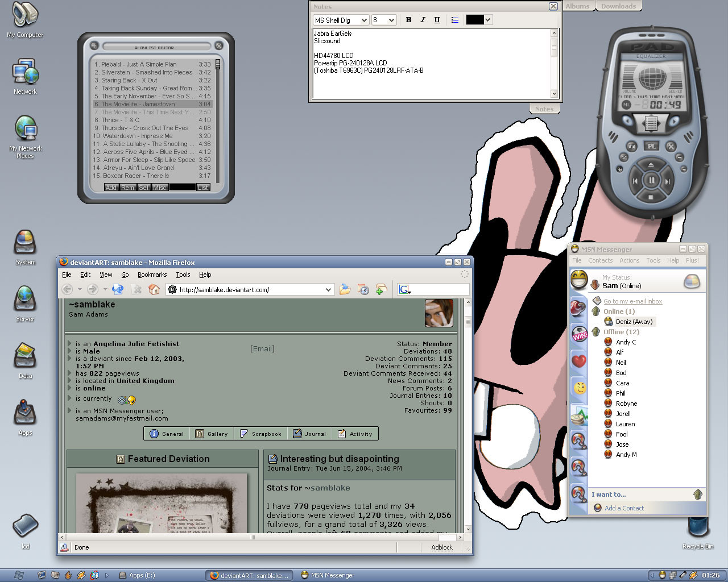
Task: Open the font name dropdown in Notes
Action: click(364, 20)
